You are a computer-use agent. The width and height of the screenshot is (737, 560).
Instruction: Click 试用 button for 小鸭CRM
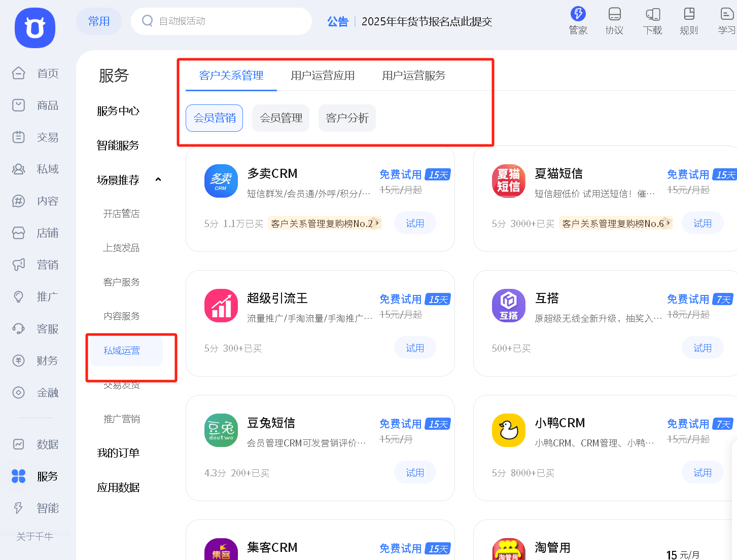[x=703, y=472]
